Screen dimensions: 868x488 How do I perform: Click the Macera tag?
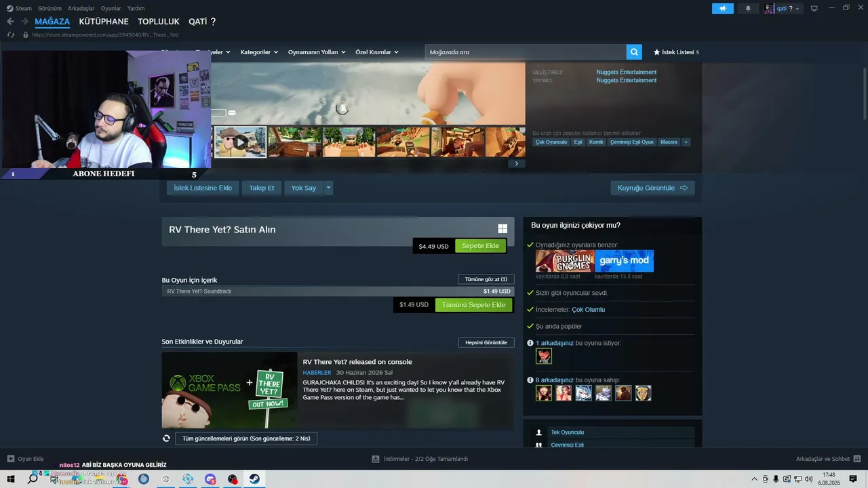669,142
